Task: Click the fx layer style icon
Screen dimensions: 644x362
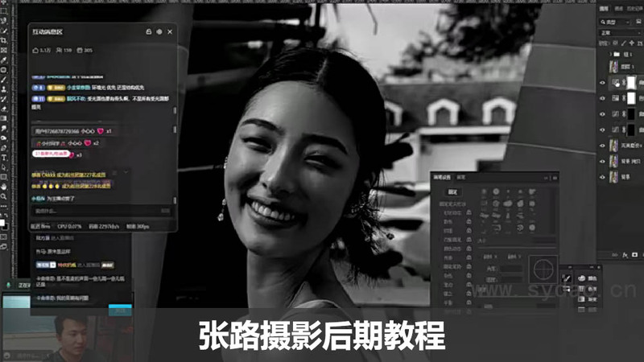Action: pos(625,255)
